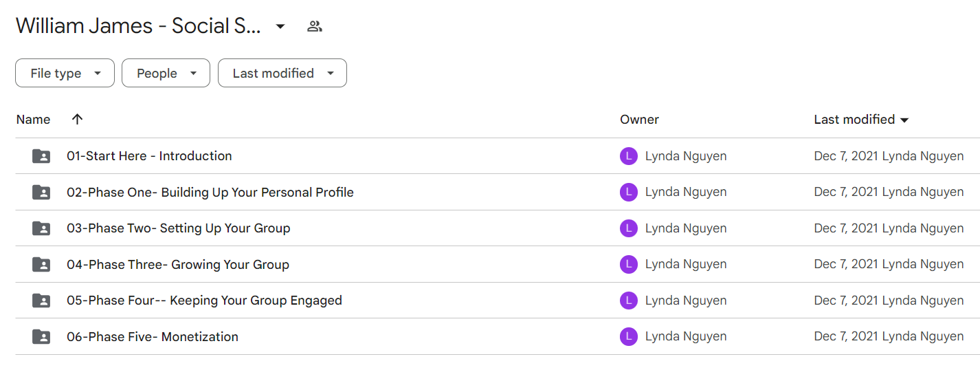Open 05-Phase Four-- Keeping Your Group Engaged

pos(204,301)
